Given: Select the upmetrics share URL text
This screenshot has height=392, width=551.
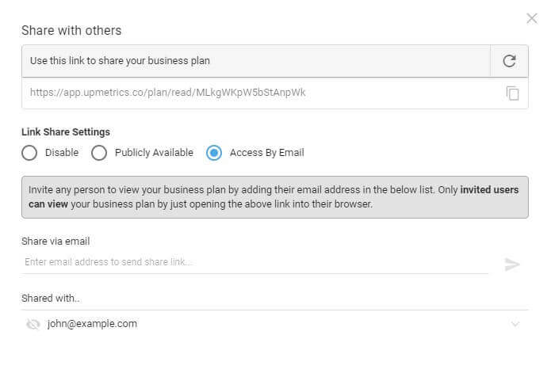Looking at the screenshot, I should [x=167, y=93].
